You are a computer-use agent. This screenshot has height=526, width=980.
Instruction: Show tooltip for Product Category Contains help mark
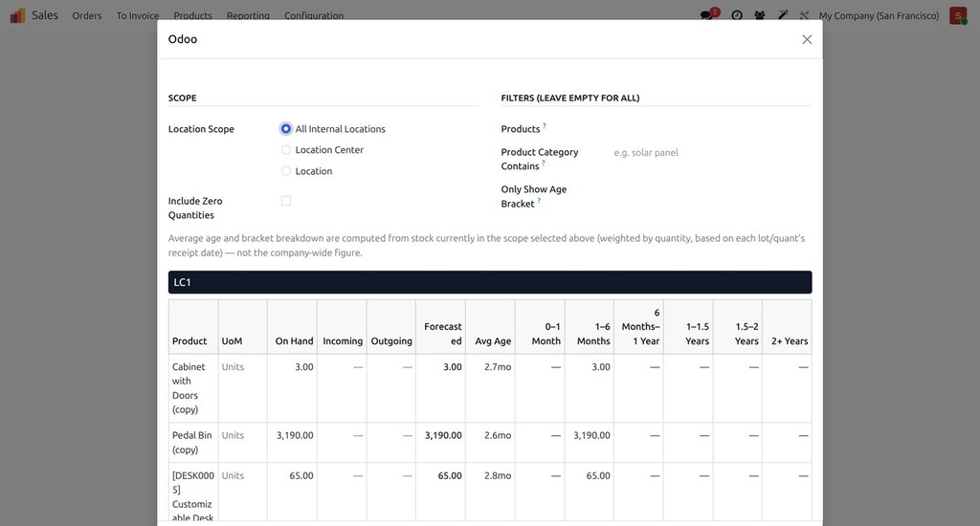[544, 163]
